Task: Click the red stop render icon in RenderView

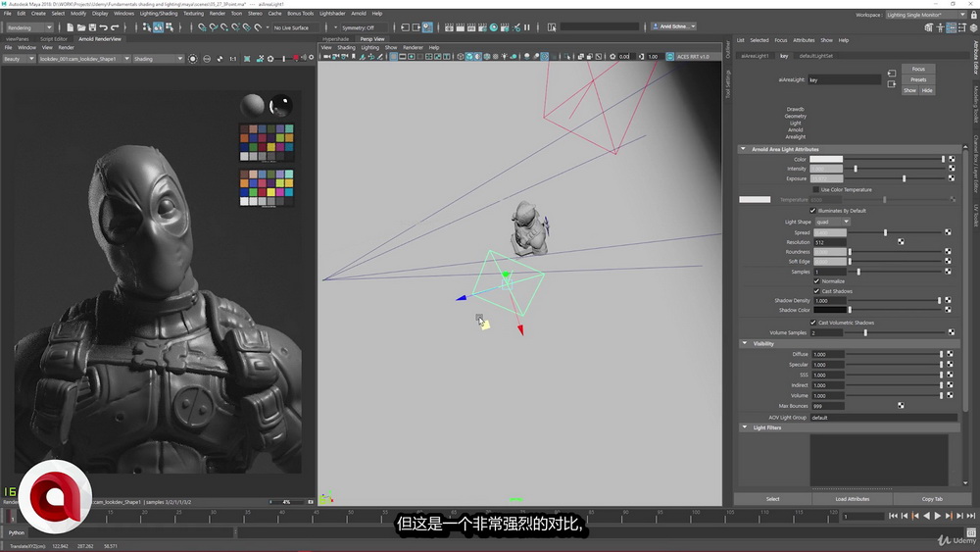Action: coord(296,58)
